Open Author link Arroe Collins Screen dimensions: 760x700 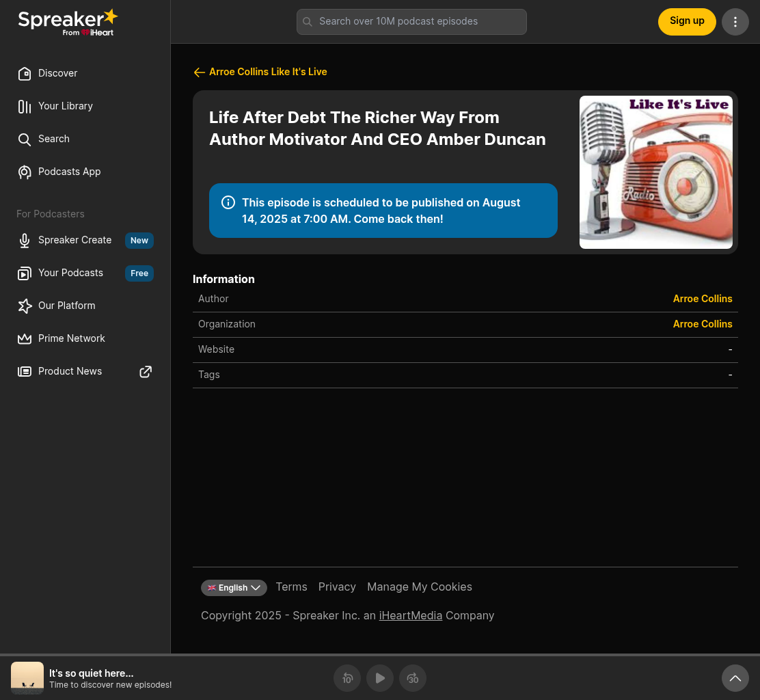[x=703, y=299]
